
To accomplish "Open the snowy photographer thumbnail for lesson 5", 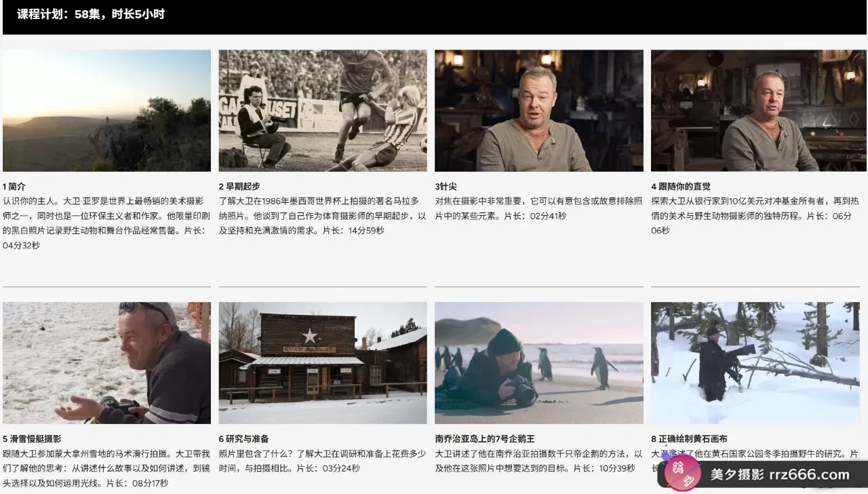I will tap(106, 363).
